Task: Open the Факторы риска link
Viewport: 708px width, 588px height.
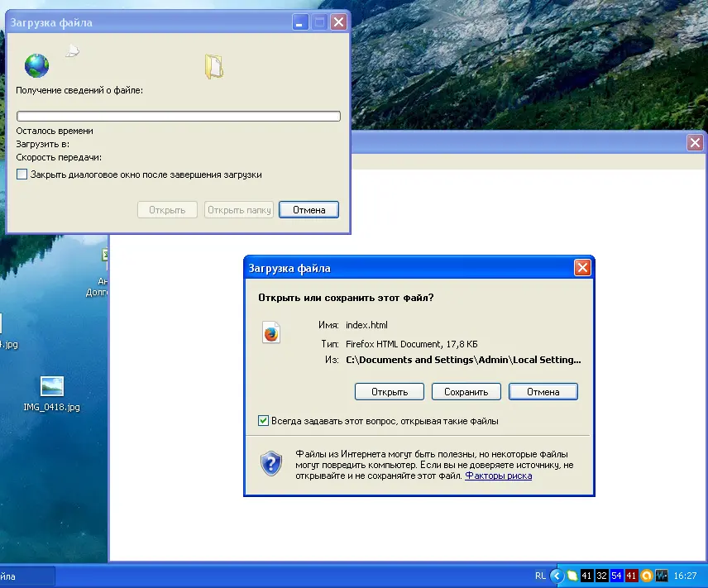Action: pyautogui.click(x=498, y=476)
